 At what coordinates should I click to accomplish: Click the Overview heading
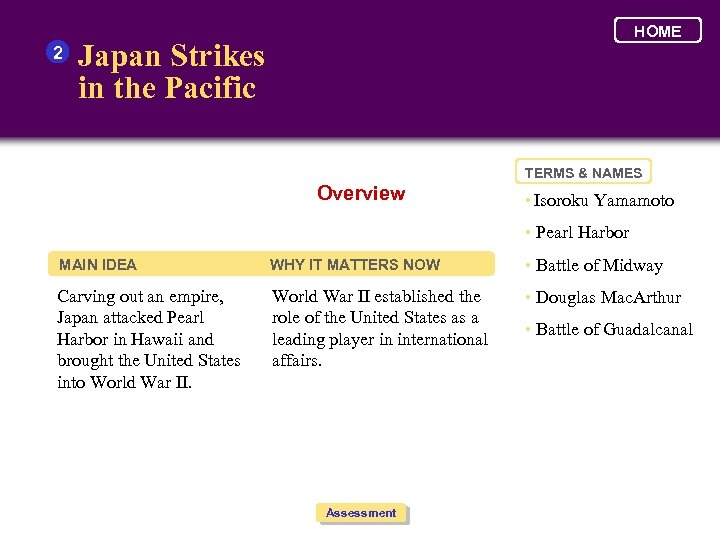pos(361,193)
